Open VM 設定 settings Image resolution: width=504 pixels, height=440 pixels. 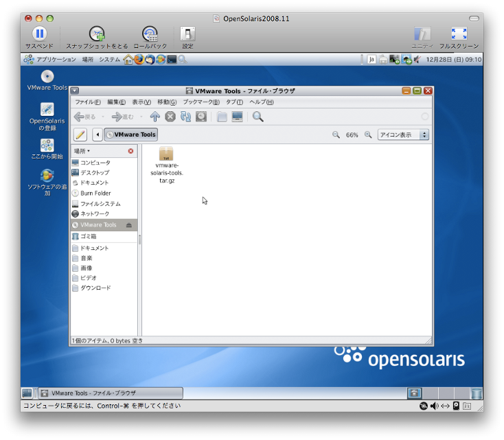pyautogui.click(x=187, y=38)
